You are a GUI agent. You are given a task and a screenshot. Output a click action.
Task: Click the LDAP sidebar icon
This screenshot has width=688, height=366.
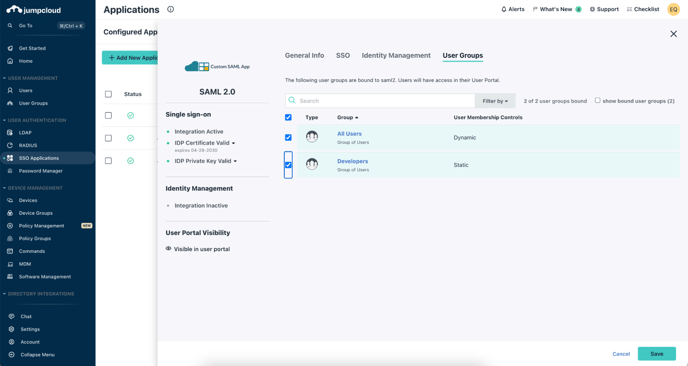10,133
